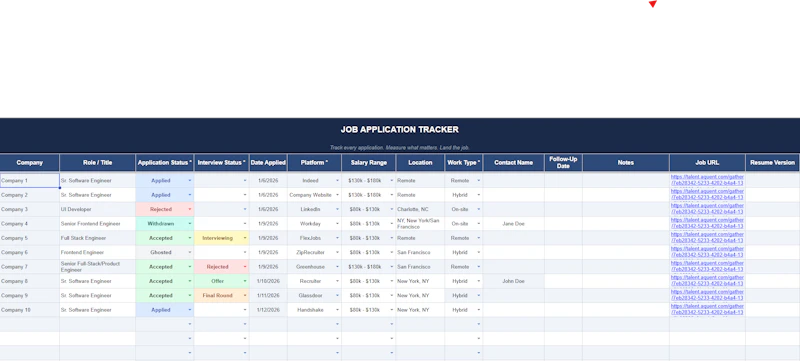This screenshot has width=800, height=361.
Task: Select the Interview Status column header
Action: (x=221, y=163)
